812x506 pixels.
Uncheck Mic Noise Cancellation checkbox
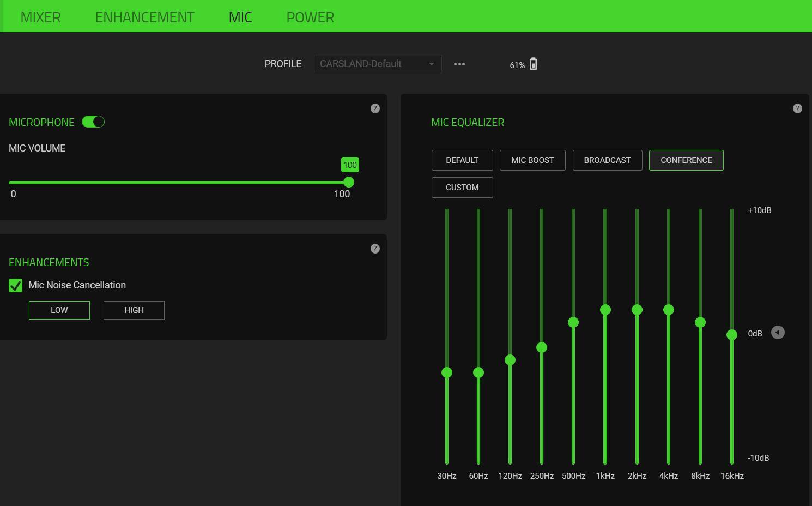[16, 286]
